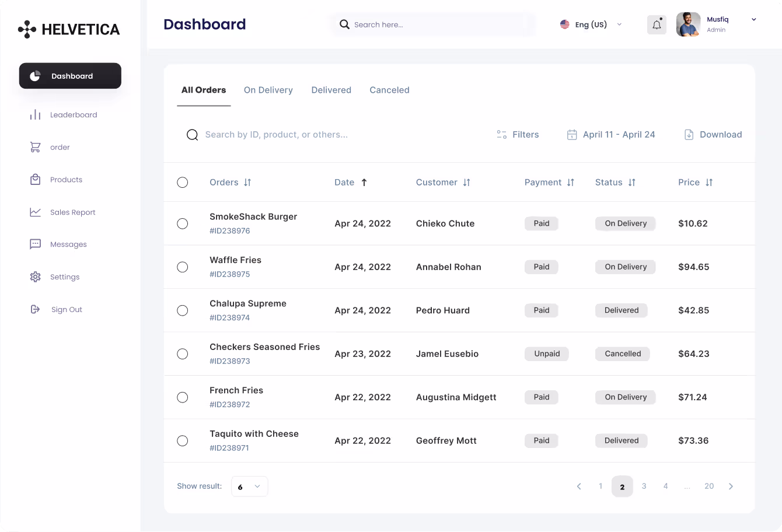Sort table by Price column arrows

pyautogui.click(x=709, y=183)
